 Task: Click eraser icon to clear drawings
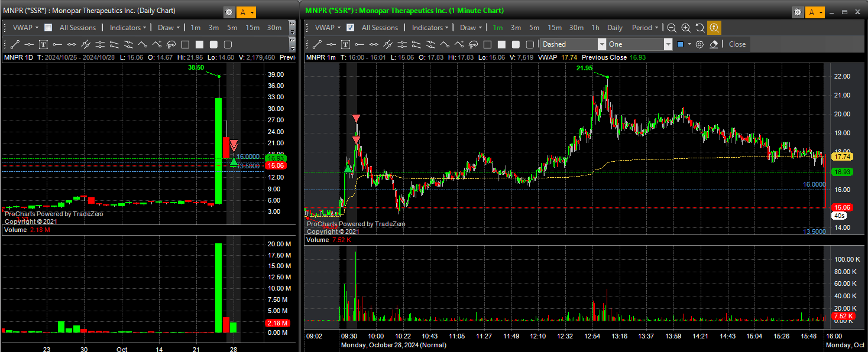(714, 44)
